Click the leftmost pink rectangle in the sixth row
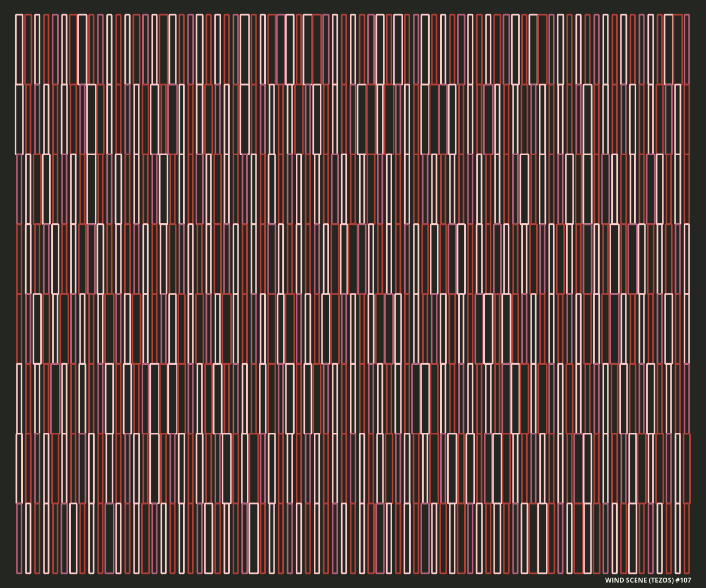The height and width of the screenshot is (588, 706). tap(19, 399)
